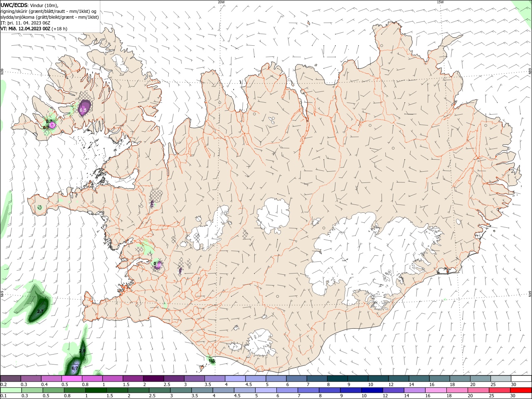Choose the snow swatch between 1 and 1.5

pos(113,379)
